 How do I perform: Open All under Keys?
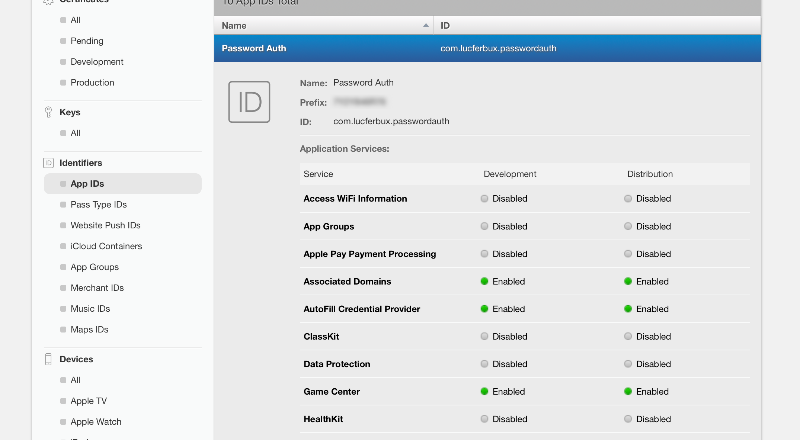tap(76, 133)
